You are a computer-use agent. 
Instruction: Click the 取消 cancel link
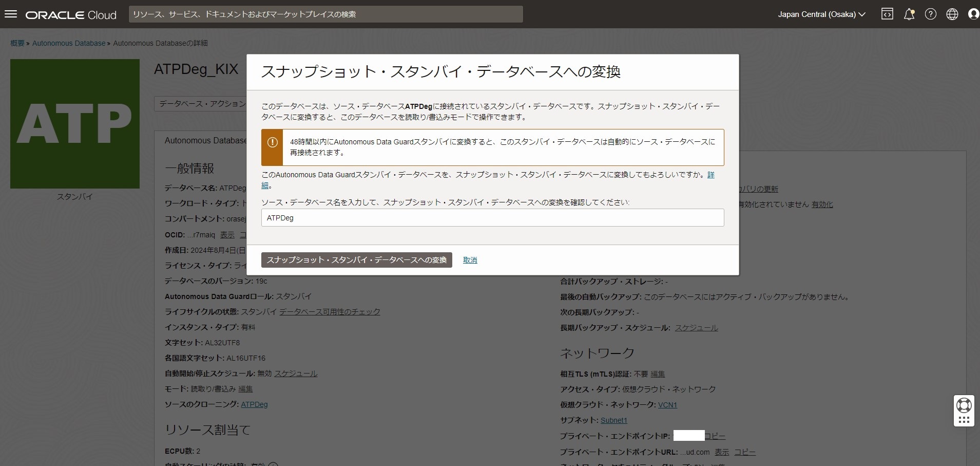click(470, 260)
